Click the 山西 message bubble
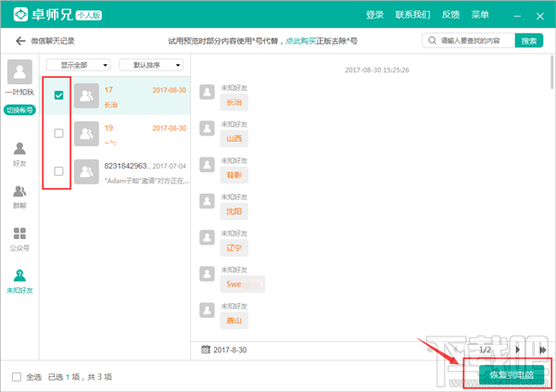 point(234,139)
